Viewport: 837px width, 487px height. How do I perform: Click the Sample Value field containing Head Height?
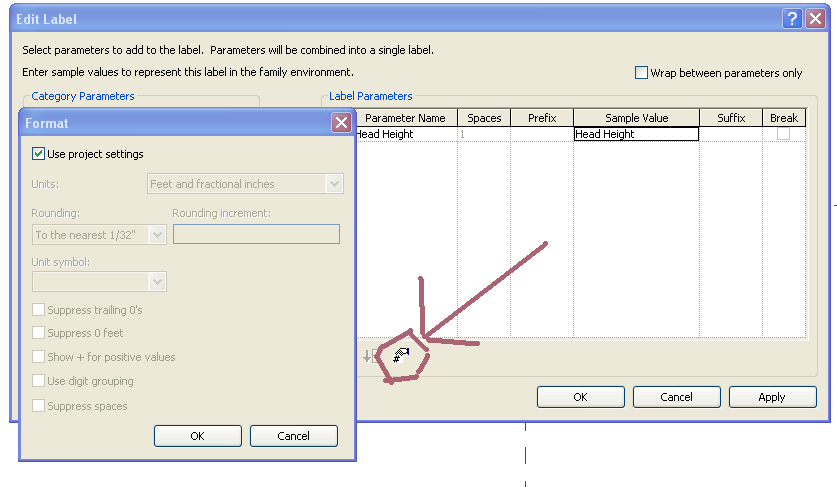[x=636, y=134]
